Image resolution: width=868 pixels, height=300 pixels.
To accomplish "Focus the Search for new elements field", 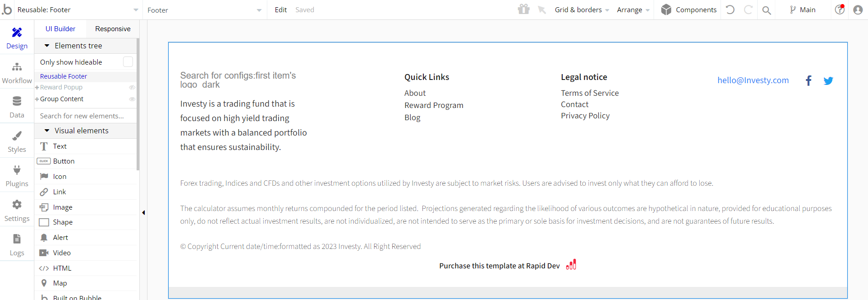I will click(85, 116).
